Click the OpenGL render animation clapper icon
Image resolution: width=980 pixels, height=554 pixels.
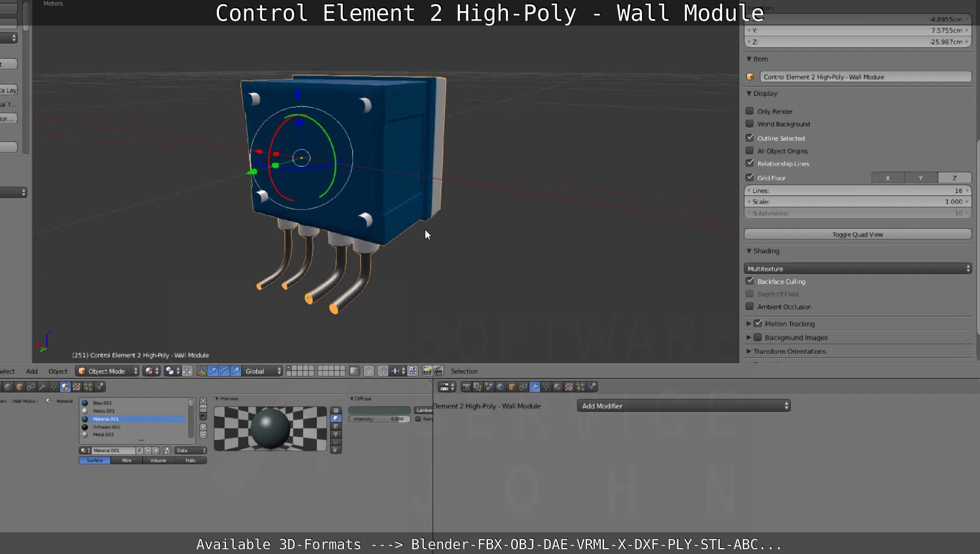click(x=438, y=371)
